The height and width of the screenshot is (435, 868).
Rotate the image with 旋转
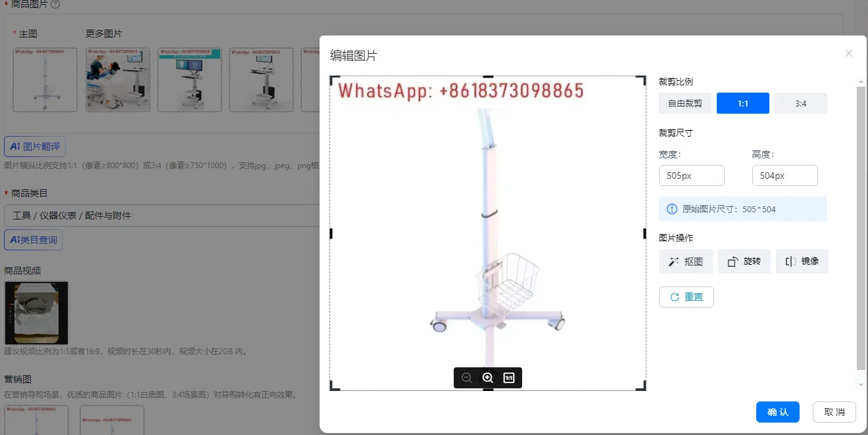pos(744,262)
